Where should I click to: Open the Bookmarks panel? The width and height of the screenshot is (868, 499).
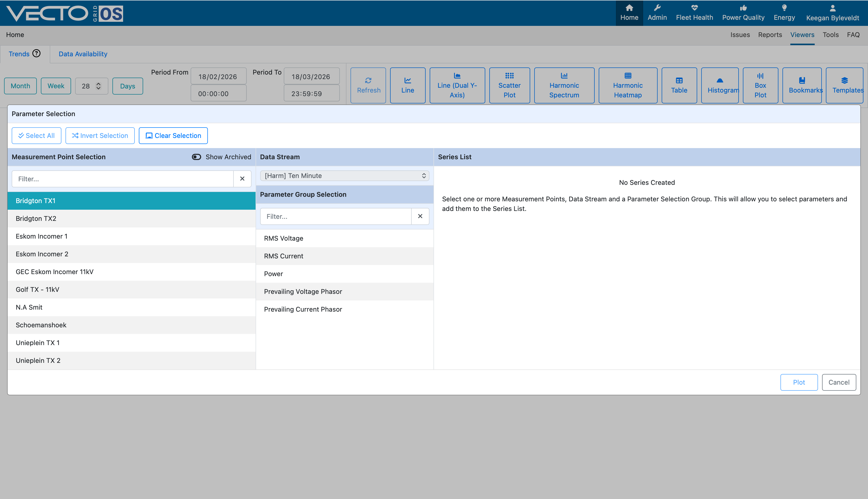(x=802, y=85)
